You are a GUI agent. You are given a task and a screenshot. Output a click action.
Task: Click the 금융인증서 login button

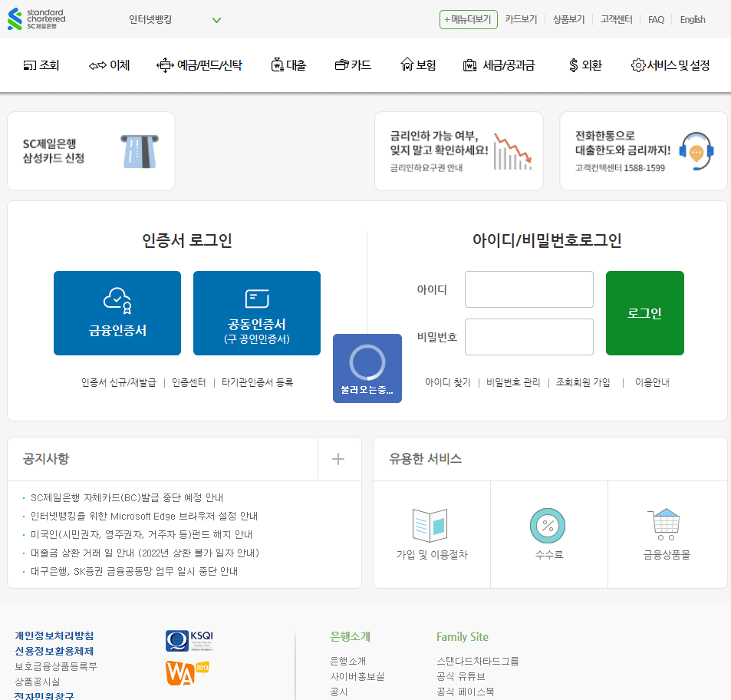pos(117,313)
